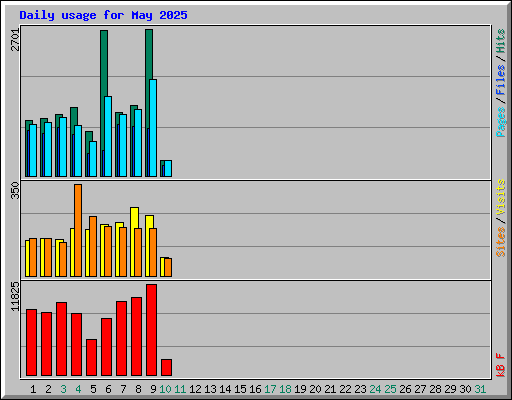Click the red KB bar for day 5

click(x=91, y=358)
